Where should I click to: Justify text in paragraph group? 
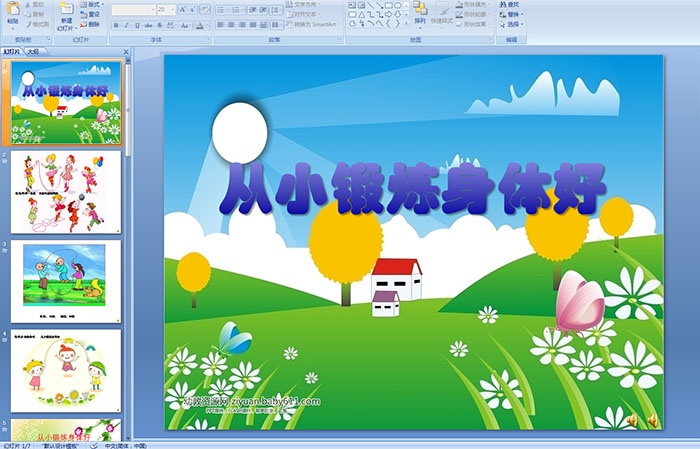253,25
